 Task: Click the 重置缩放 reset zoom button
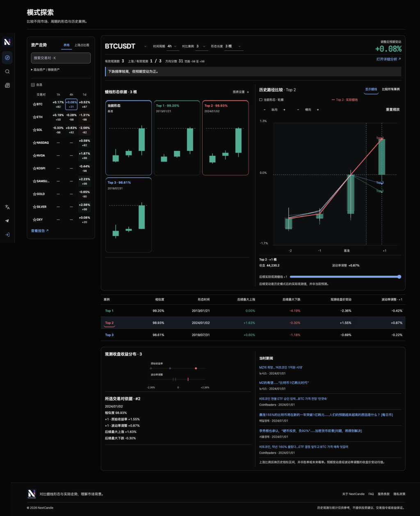click(x=393, y=110)
